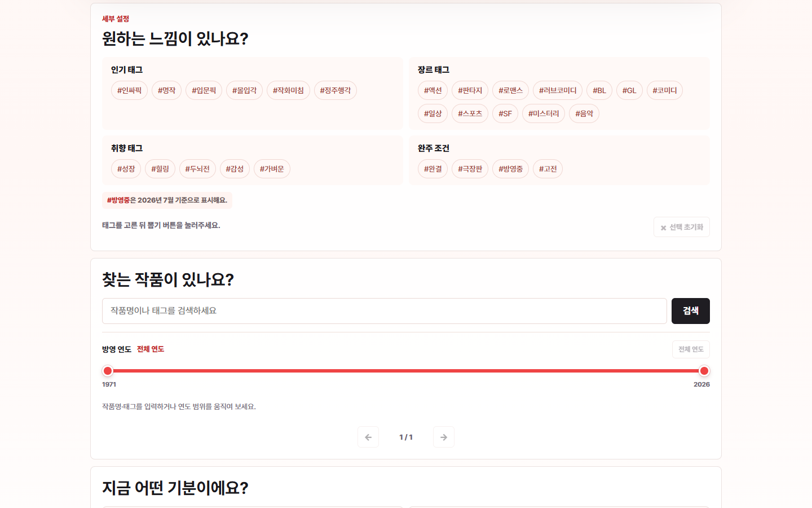Viewport: 812px width, 508px height.
Task: Select the #코미디 genre tag
Action: 665,90
